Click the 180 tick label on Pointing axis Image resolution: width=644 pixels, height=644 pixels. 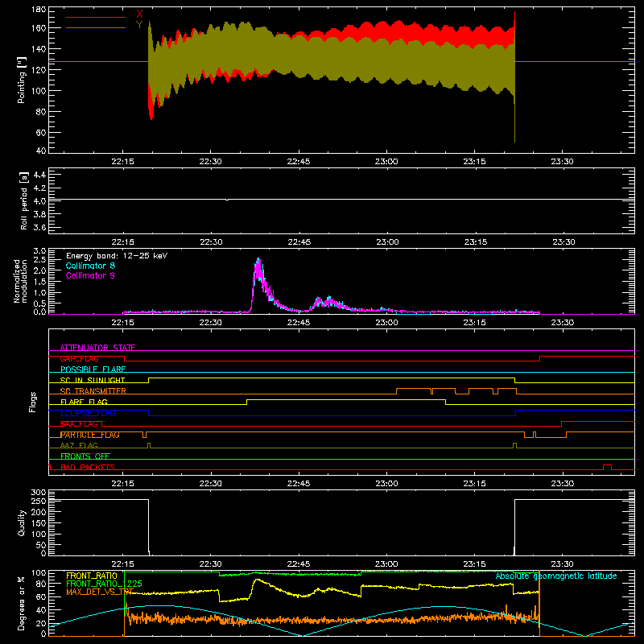pyautogui.click(x=39, y=10)
